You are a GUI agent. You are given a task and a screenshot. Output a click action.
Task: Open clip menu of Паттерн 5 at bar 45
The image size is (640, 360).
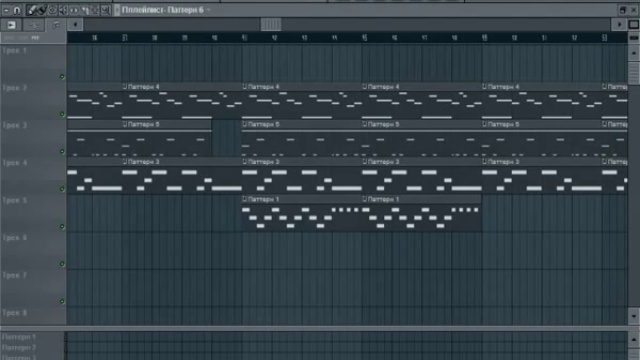click(364, 124)
